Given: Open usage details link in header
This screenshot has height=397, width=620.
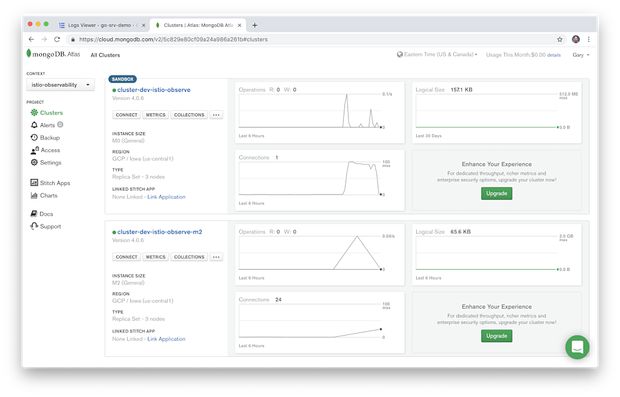Looking at the screenshot, I should pos(554,55).
